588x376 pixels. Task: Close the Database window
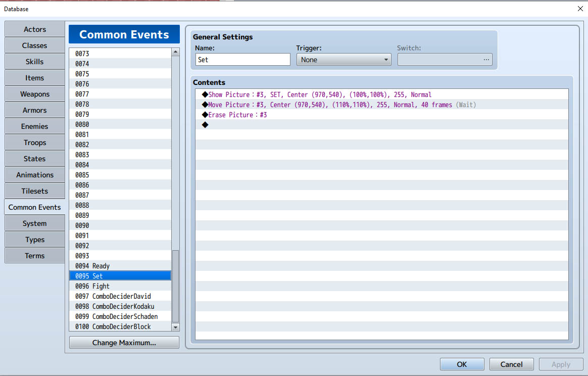click(580, 9)
